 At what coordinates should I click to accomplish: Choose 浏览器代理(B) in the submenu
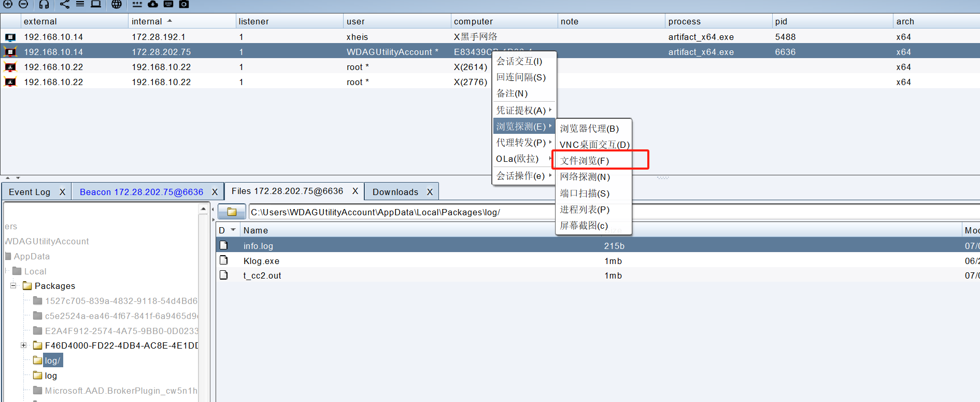593,128
